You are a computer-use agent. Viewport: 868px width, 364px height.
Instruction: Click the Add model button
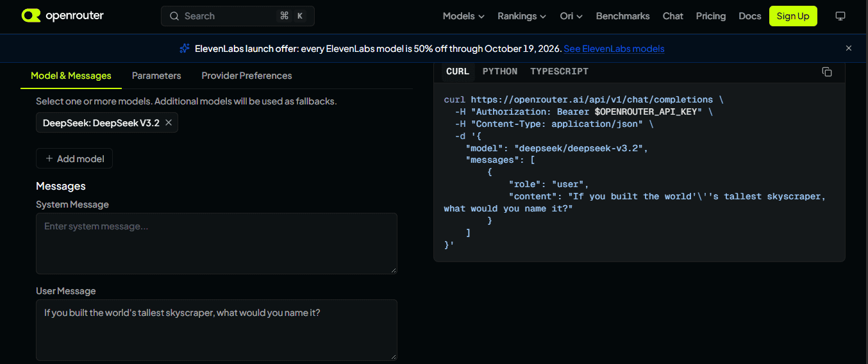74,158
